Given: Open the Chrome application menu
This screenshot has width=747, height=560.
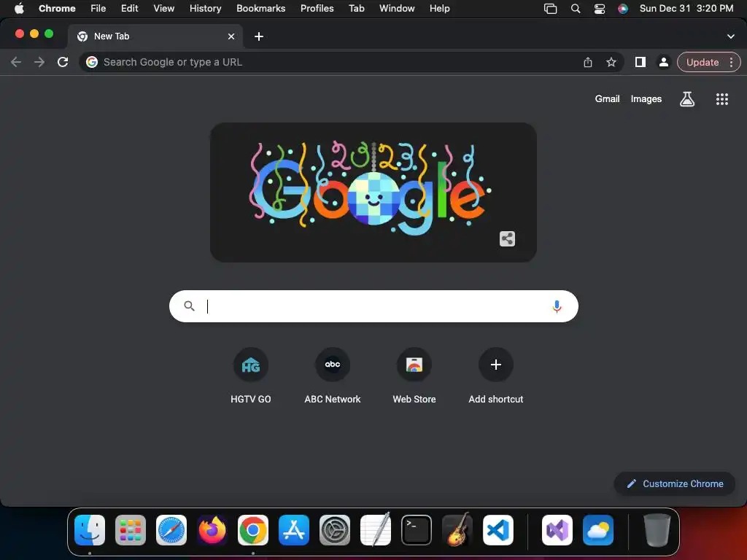Looking at the screenshot, I should point(57,9).
